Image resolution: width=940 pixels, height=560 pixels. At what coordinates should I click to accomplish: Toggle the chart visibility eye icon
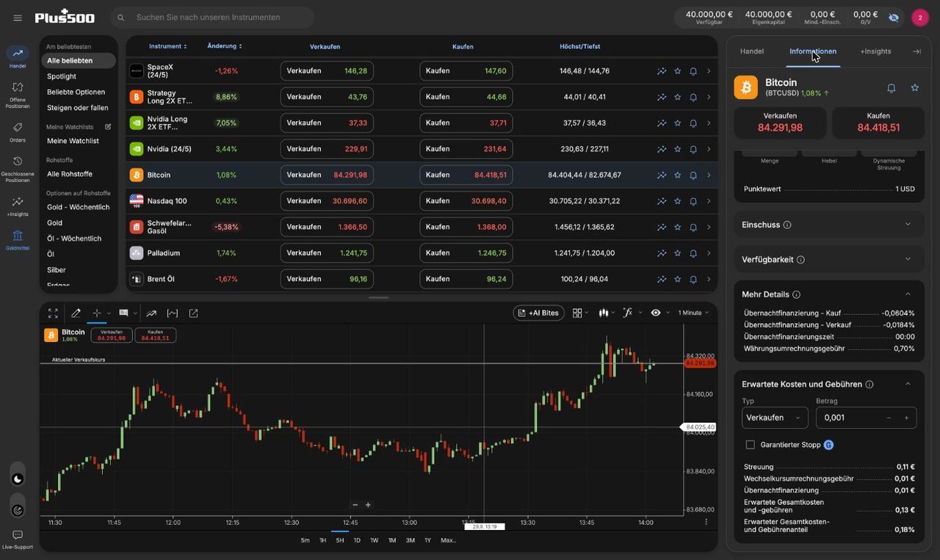[x=656, y=313]
